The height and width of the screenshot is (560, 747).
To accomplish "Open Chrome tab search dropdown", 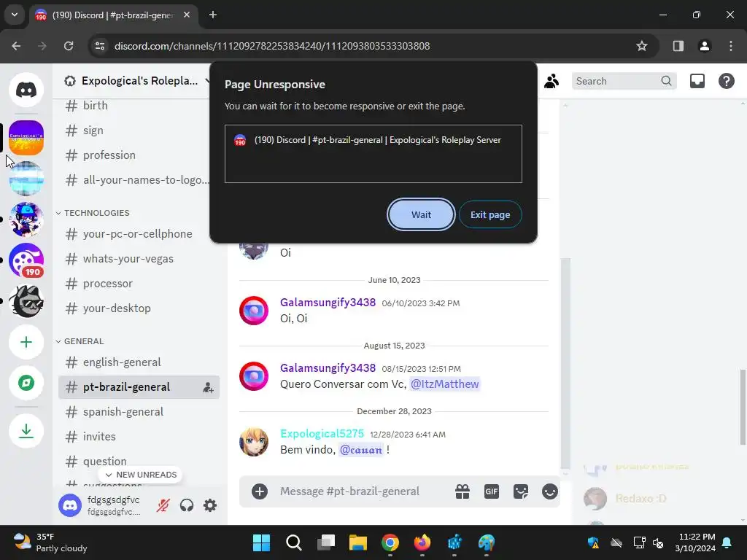I will pos(15,15).
